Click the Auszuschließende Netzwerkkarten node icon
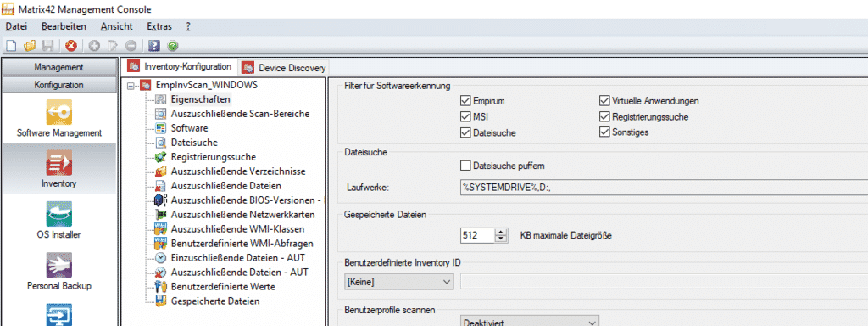 point(161,215)
